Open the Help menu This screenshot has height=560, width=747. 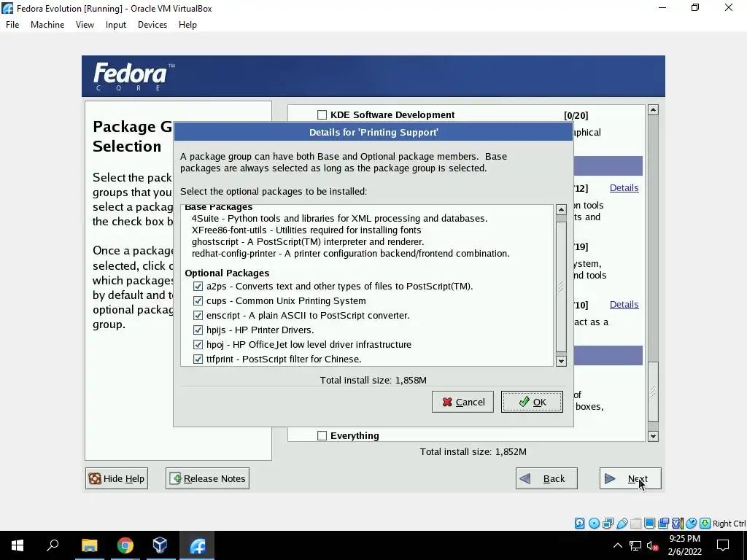(x=187, y=25)
